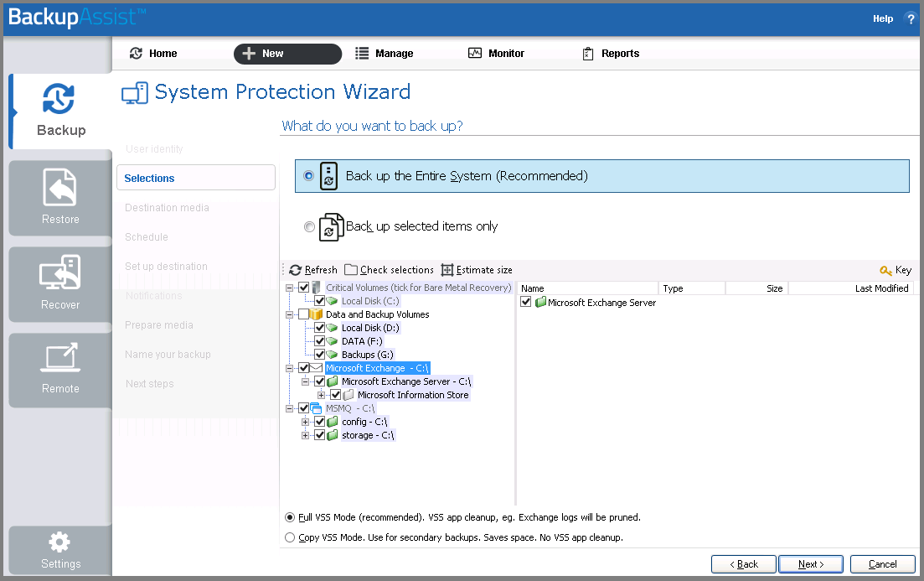Image resolution: width=924 pixels, height=581 pixels.
Task: Cancel the wizard
Action: point(883,564)
